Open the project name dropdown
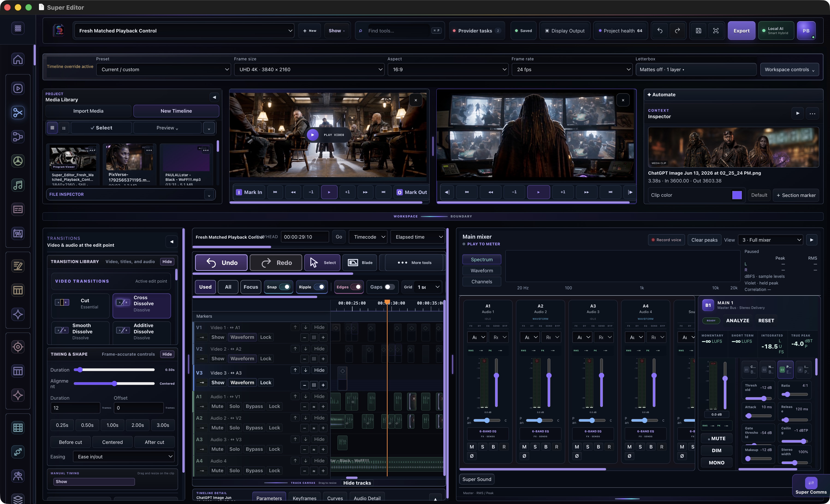 point(184,31)
